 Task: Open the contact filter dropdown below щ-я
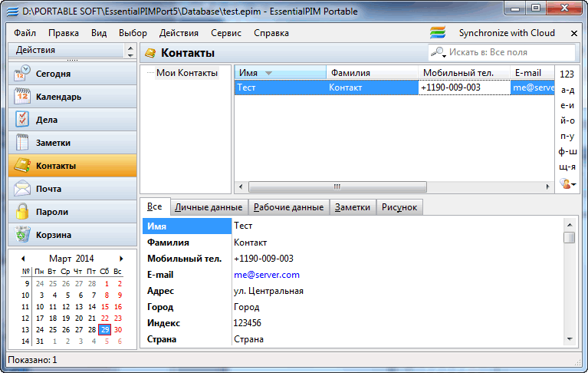pos(567,184)
